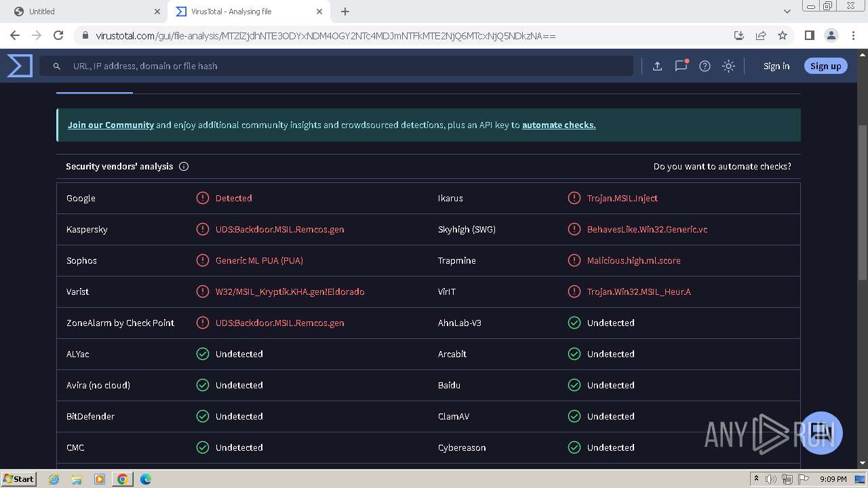Toggle the browser side panel icon

809,35
